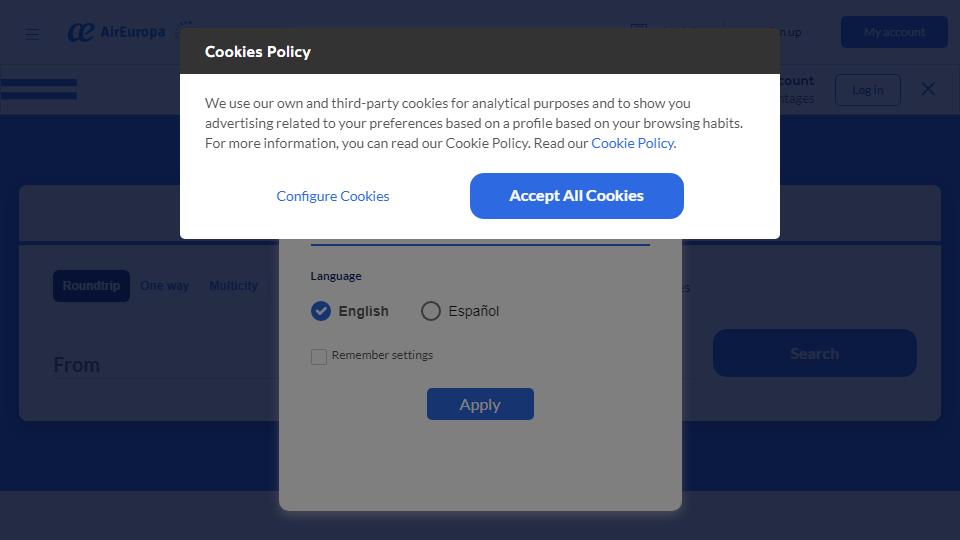This screenshot has width=960, height=540.
Task: Select the Roundtrip tab
Action: click(91, 286)
